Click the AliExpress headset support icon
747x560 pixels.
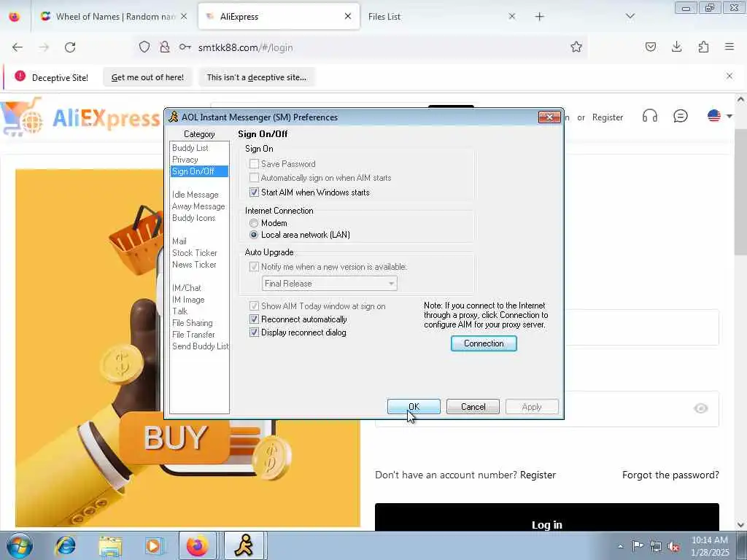[x=650, y=116]
